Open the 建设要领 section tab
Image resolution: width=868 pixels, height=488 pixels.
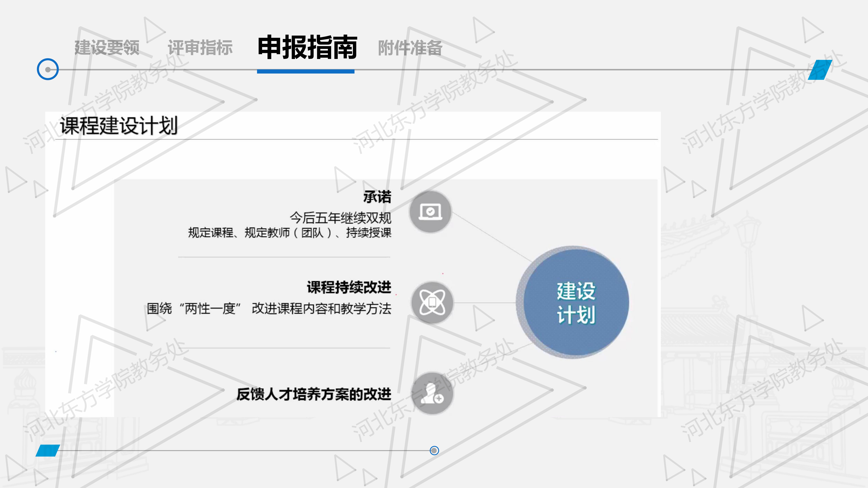[107, 47]
